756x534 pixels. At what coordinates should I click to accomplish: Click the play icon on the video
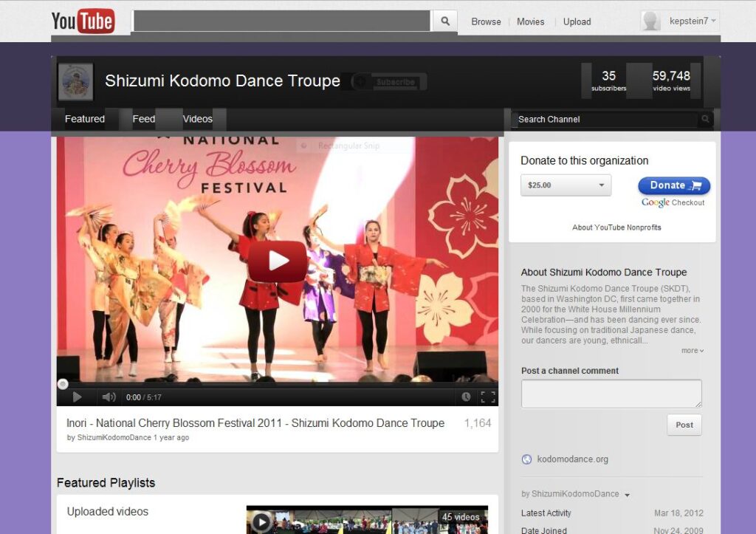278,261
